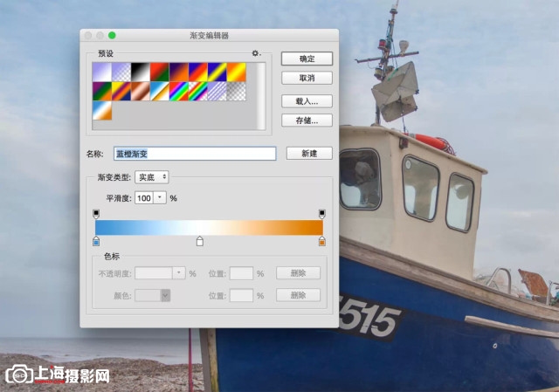Open the presets gear menu
Screen dimensions: 559x392
(256, 53)
